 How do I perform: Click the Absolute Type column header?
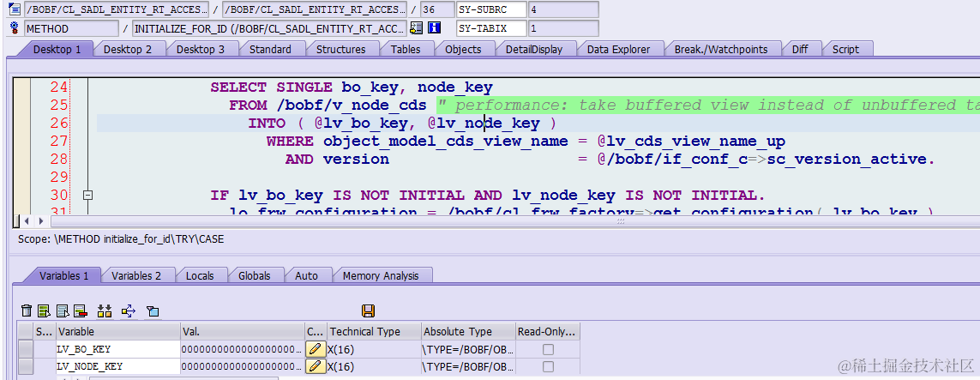(x=468, y=331)
